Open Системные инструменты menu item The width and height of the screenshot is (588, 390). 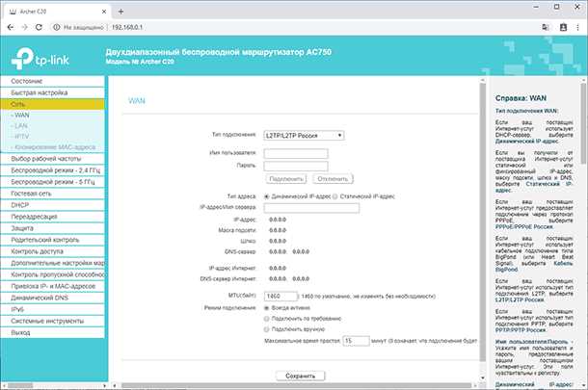click(52, 321)
